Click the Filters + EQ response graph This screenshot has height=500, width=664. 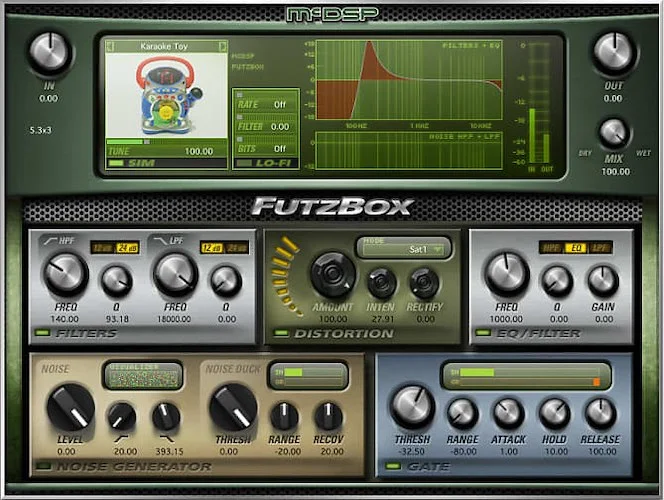click(409, 80)
